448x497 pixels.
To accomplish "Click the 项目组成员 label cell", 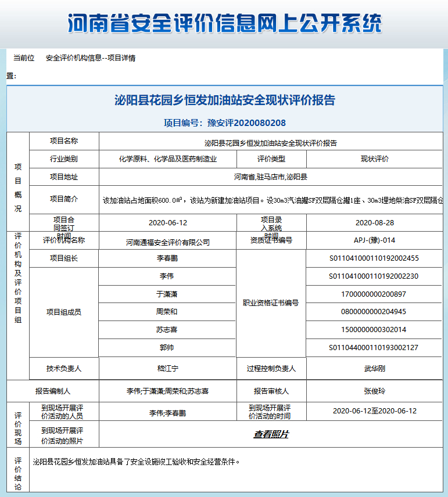I will coord(64,312).
